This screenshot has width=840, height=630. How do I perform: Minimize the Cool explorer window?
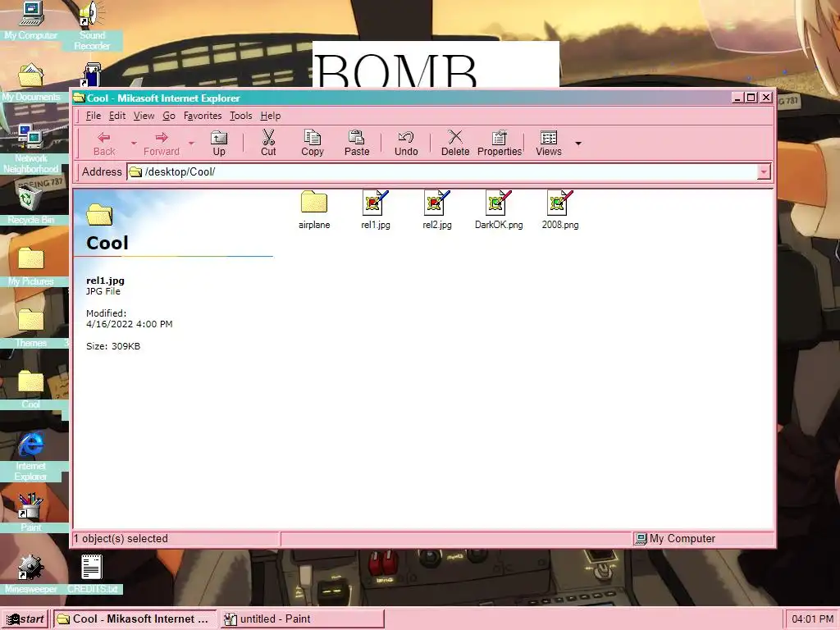pos(737,98)
